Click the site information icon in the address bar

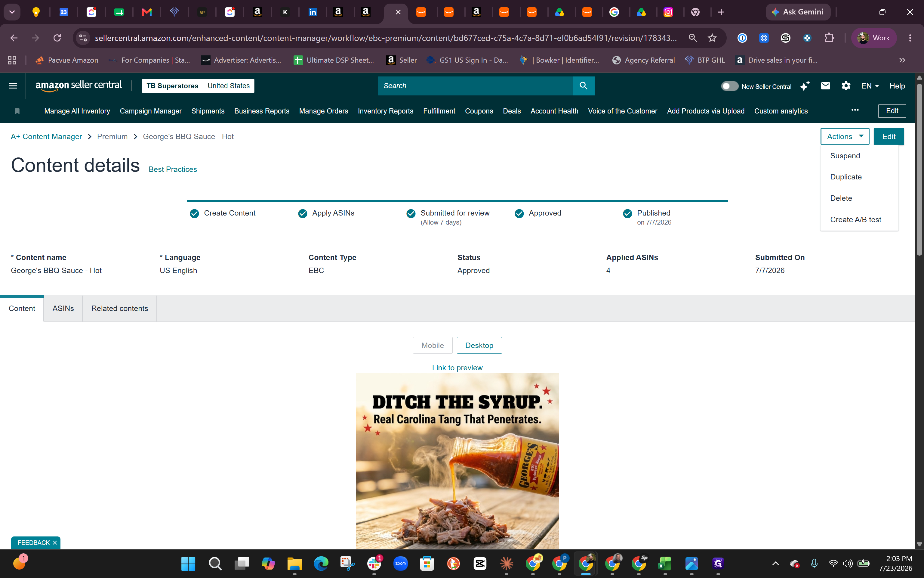(83, 38)
